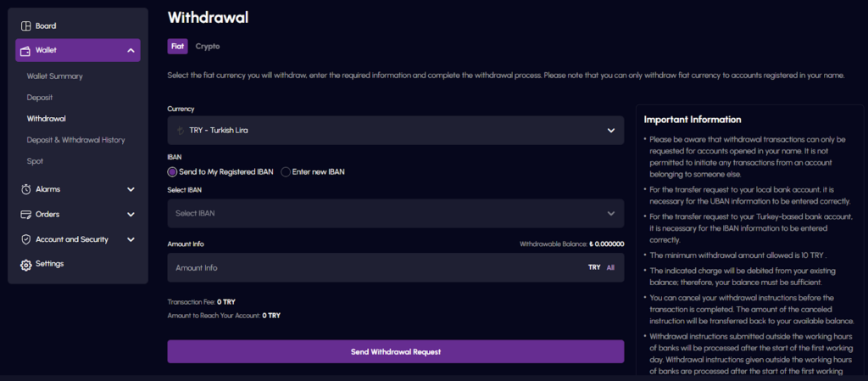The width and height of the screenshot is (868, 381).
Task: Collapse the Wallet menu chevron
Action: click(131, 50)
